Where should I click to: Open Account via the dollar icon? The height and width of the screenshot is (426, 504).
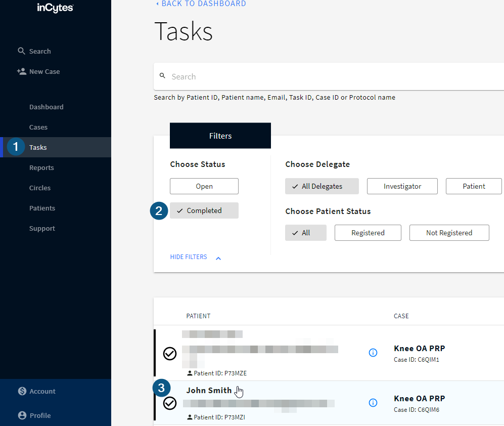pyautogui.click(x=22, y=391)
